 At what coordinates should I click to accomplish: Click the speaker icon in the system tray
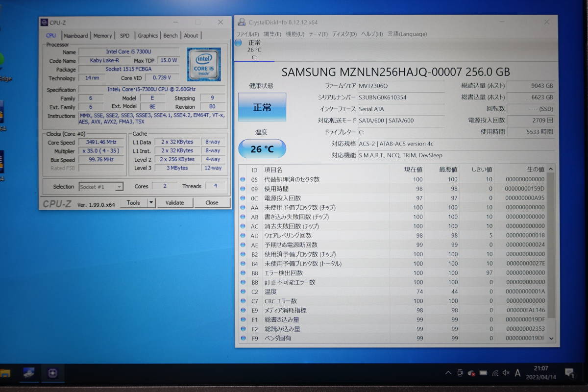pyautogui.click(x=506, y=373)
